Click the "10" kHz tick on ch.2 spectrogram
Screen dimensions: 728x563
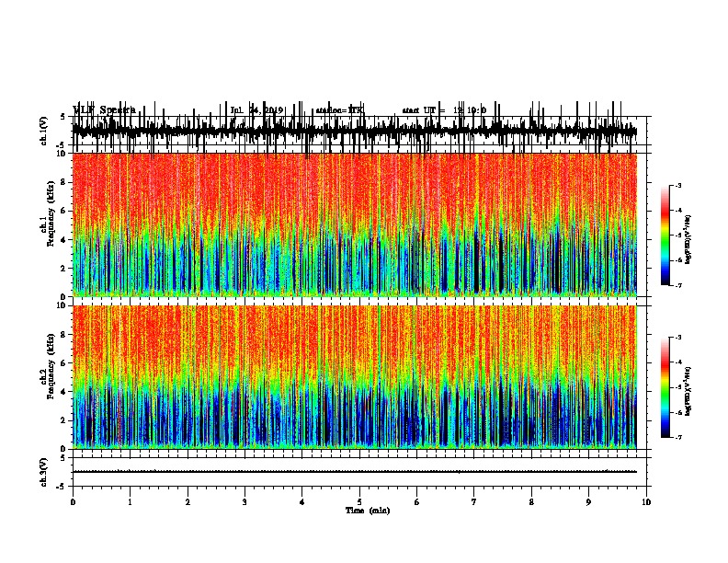coord(62,305)
